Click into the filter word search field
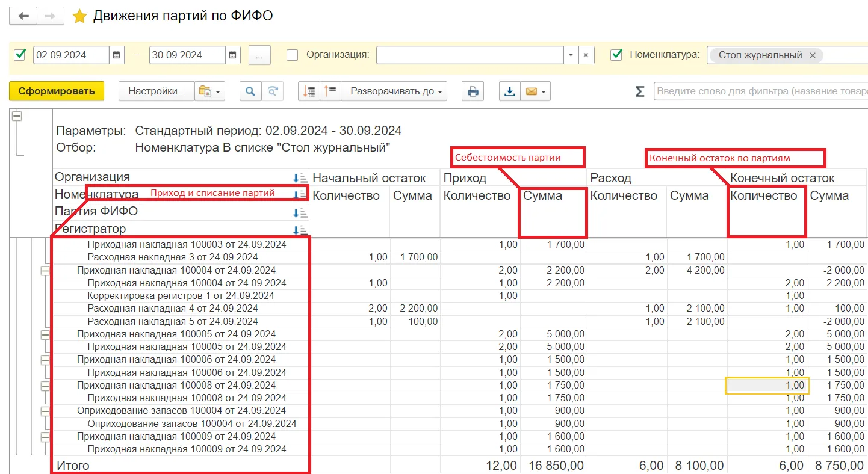 pos(761,91)
